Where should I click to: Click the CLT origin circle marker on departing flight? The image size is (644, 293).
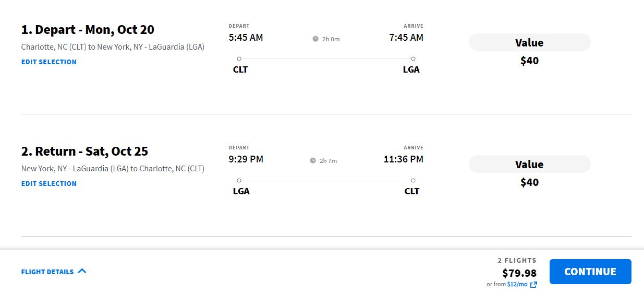click(x=239, y=58)
